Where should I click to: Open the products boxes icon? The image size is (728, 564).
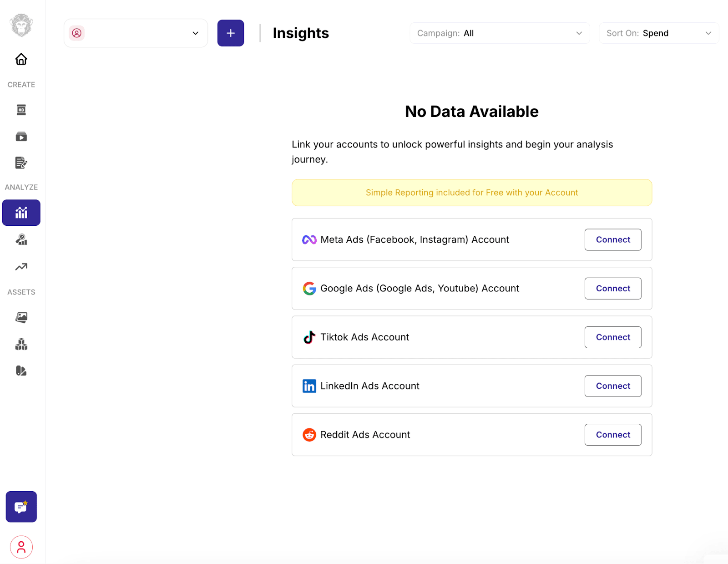(21, 344)
